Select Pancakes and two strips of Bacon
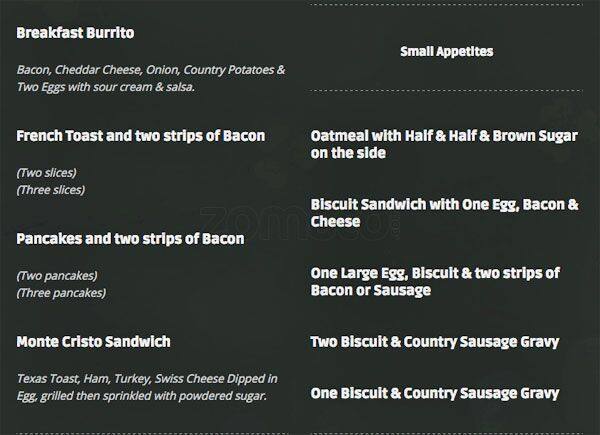The image size is (600, 435). pos(129,238)
